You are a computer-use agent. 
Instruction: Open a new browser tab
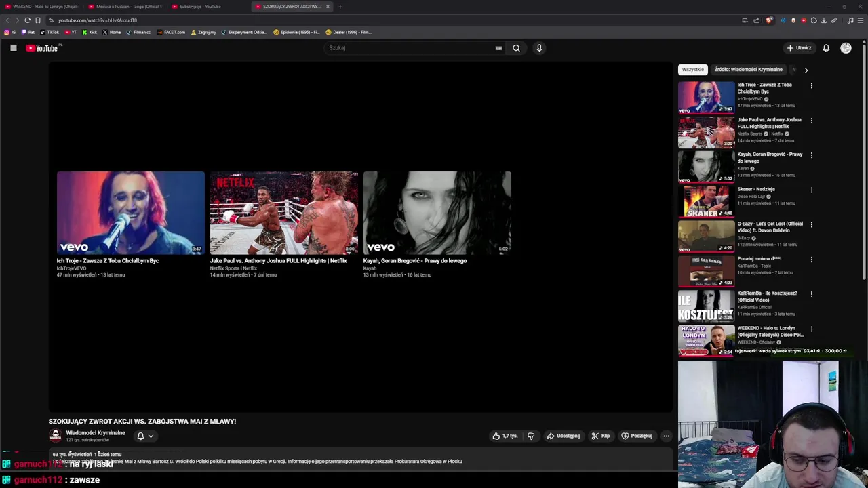[340, 7]
